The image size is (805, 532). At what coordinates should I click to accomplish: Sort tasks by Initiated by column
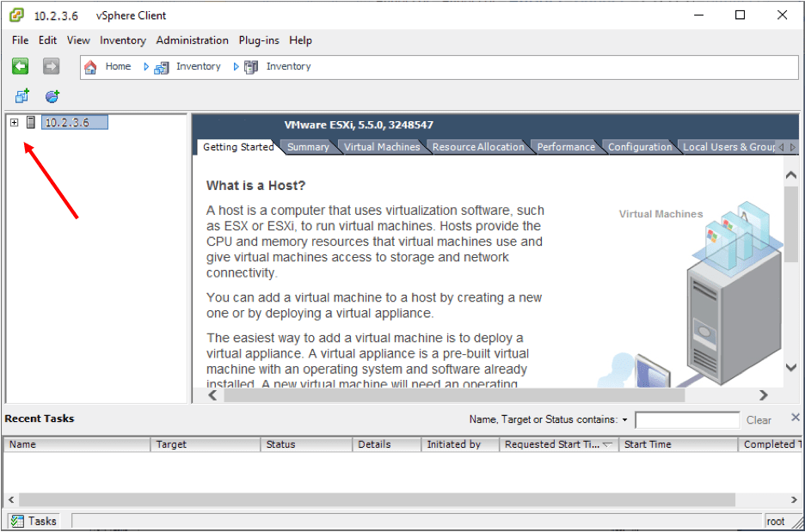[x=460, y=444]
